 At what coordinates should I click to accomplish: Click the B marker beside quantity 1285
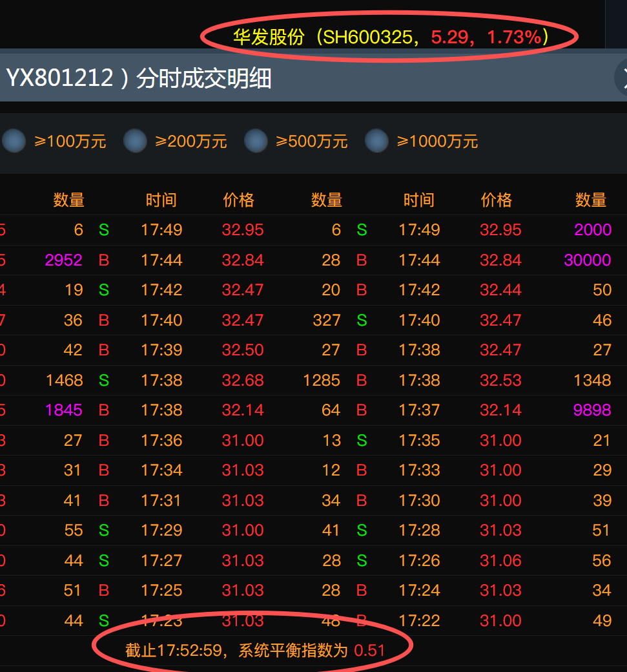(362, 380)
